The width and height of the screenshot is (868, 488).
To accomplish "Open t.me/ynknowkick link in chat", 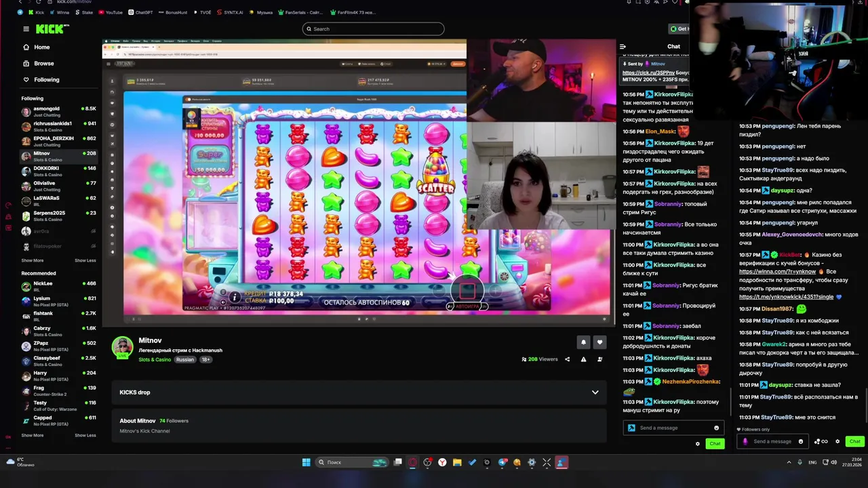I will click(786, 297).
